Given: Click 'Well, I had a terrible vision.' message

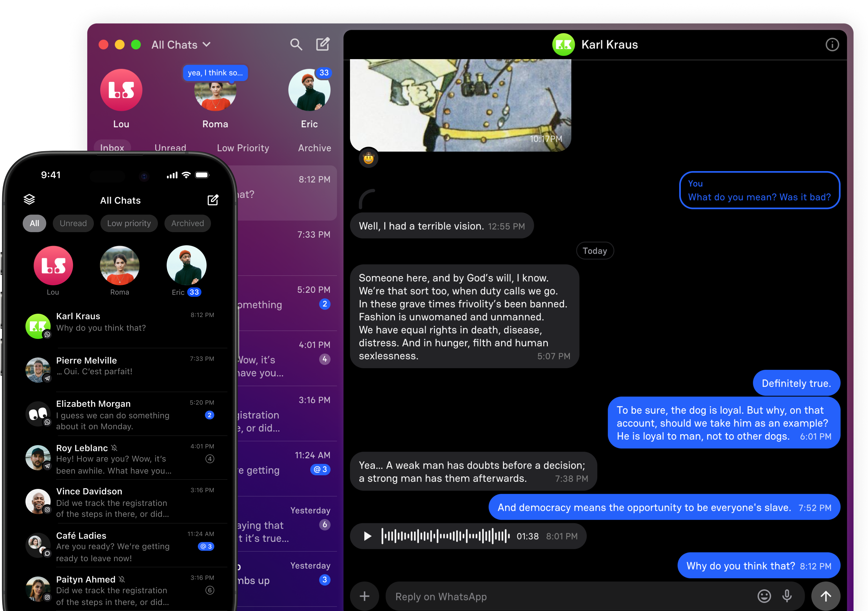Looking at the screenshot, I should [x=442, y=226].
